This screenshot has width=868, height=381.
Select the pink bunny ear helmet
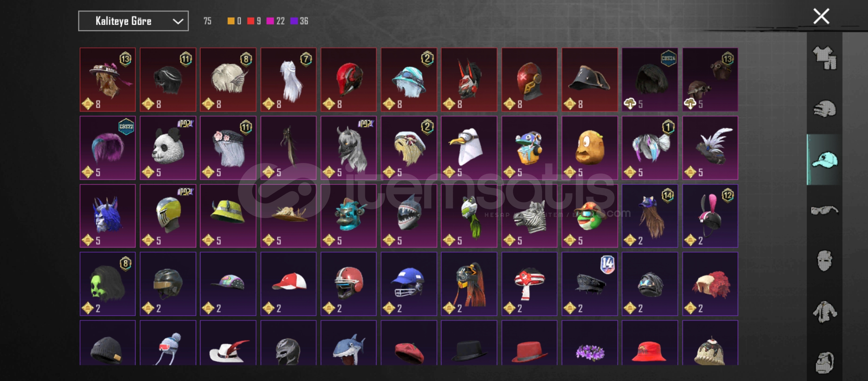[710, 216]
